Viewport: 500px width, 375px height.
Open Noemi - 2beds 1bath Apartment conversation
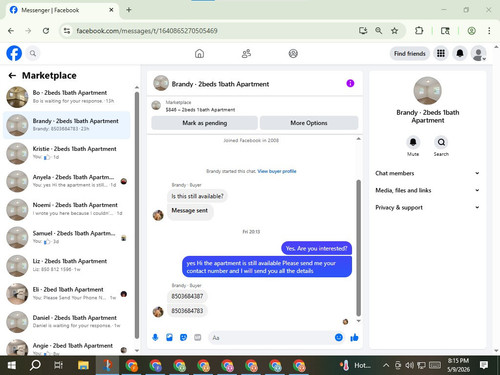click(67, 209)
